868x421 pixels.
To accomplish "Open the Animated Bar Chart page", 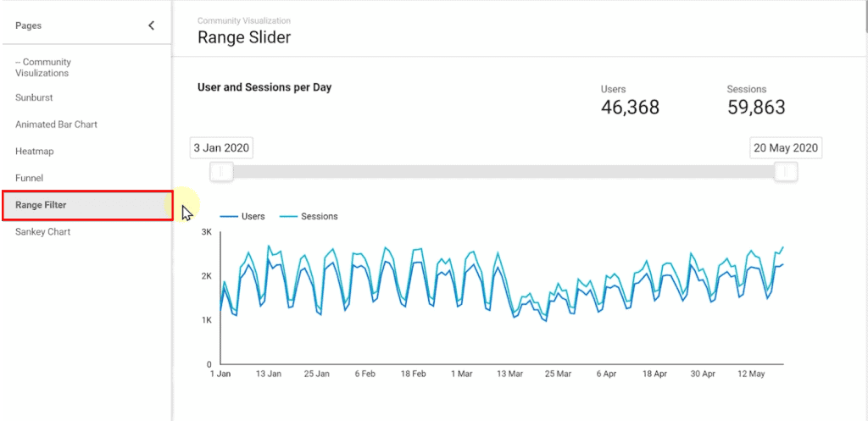I will tap(56, 125).
